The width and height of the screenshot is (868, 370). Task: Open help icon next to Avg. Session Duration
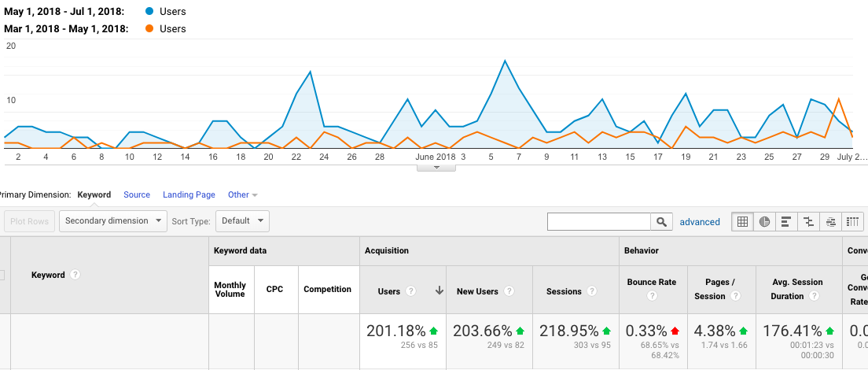coord(814,296)
